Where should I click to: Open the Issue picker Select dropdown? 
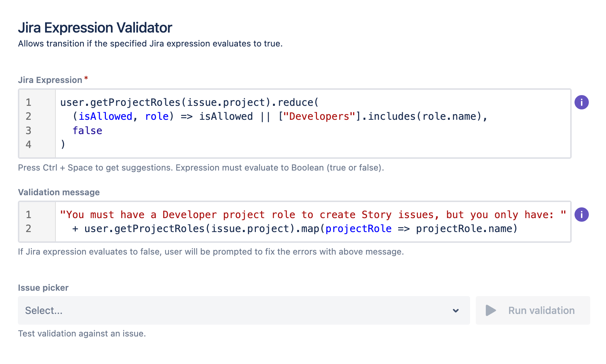click(x=244, y=310)
